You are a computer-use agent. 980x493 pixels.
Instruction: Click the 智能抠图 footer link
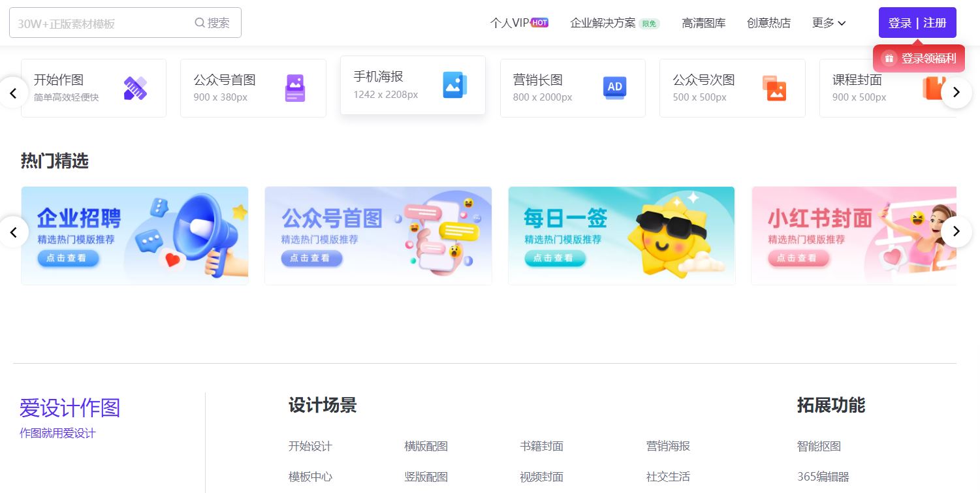coord(819,446)
